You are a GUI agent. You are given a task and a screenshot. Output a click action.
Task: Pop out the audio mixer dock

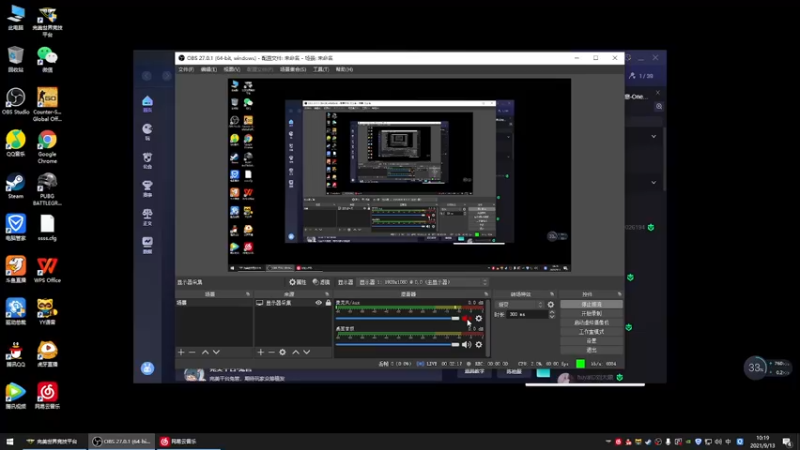(486, 294)
